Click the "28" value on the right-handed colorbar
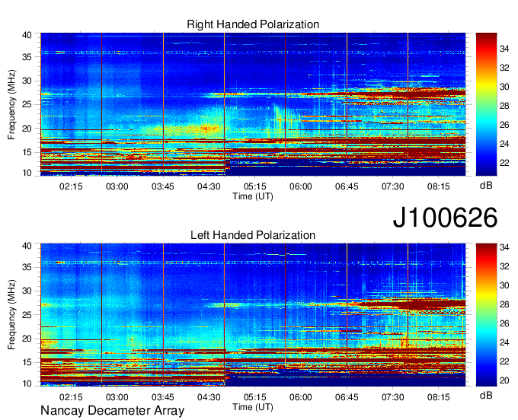The image size is (518, 420). pyautogui.click(x=504, y=106)
